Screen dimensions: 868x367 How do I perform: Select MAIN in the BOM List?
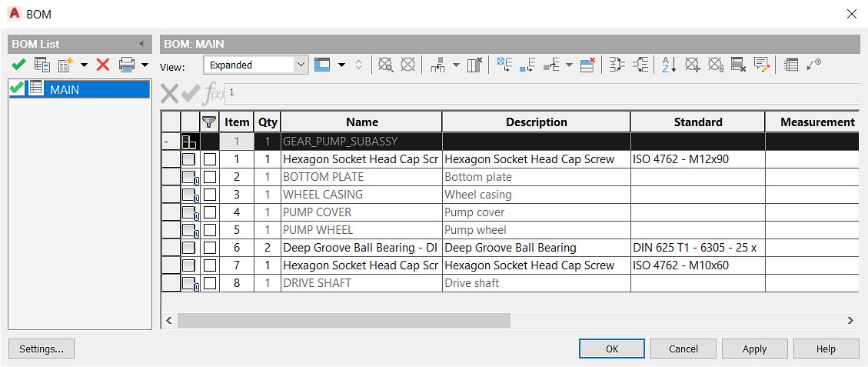click(65, 90)
